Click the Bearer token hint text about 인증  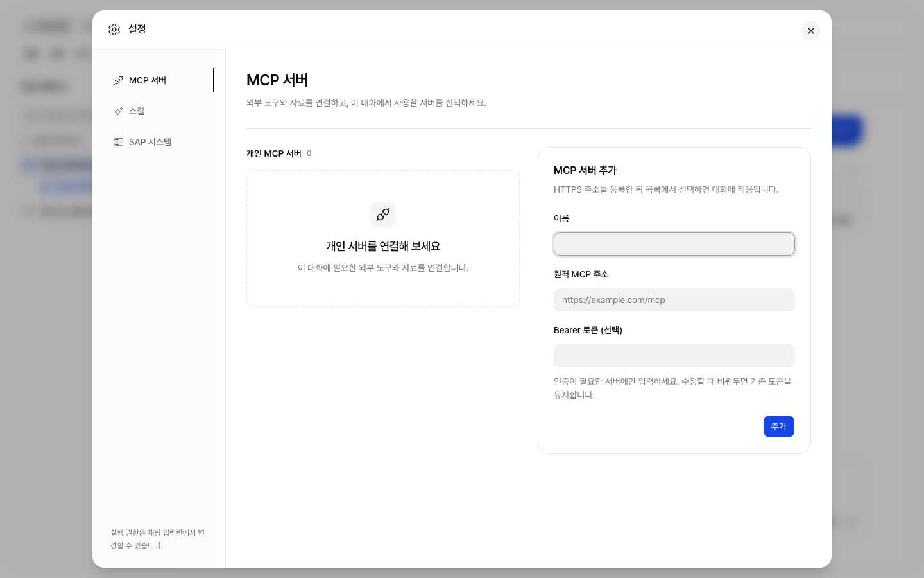[672, 388]
